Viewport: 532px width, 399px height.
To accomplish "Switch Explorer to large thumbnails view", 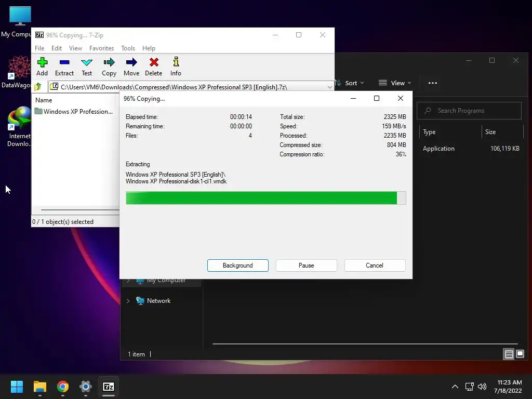I will pyautogui.click(x=520, y=354).
